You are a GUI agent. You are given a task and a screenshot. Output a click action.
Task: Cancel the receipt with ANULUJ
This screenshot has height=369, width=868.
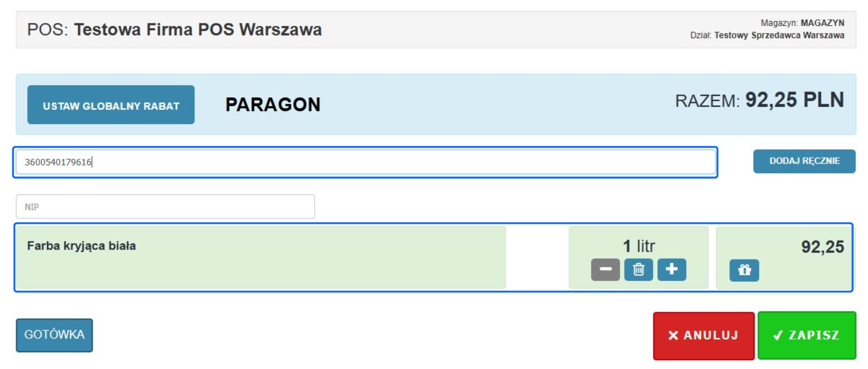pos(703,336)
